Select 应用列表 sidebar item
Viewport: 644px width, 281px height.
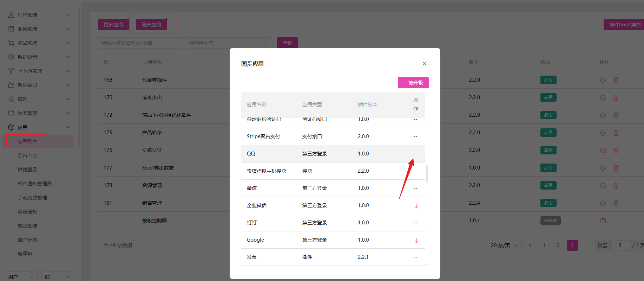[27, 141]
